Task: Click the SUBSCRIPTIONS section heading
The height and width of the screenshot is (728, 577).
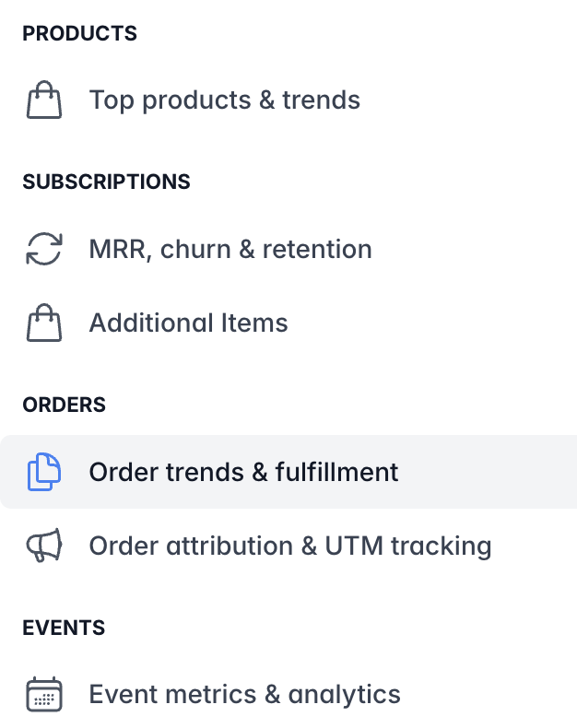Action: point(106,182)
